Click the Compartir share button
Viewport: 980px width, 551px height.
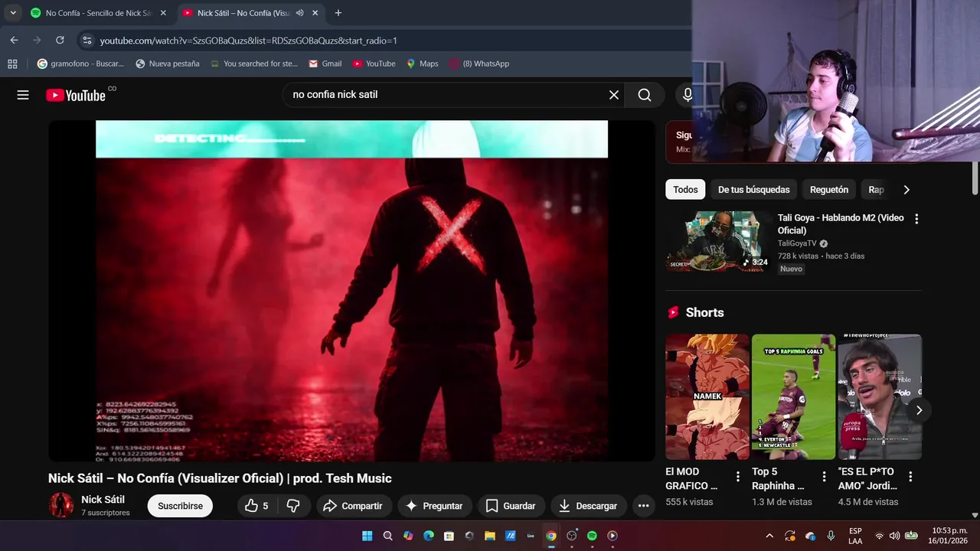point(352,506)
